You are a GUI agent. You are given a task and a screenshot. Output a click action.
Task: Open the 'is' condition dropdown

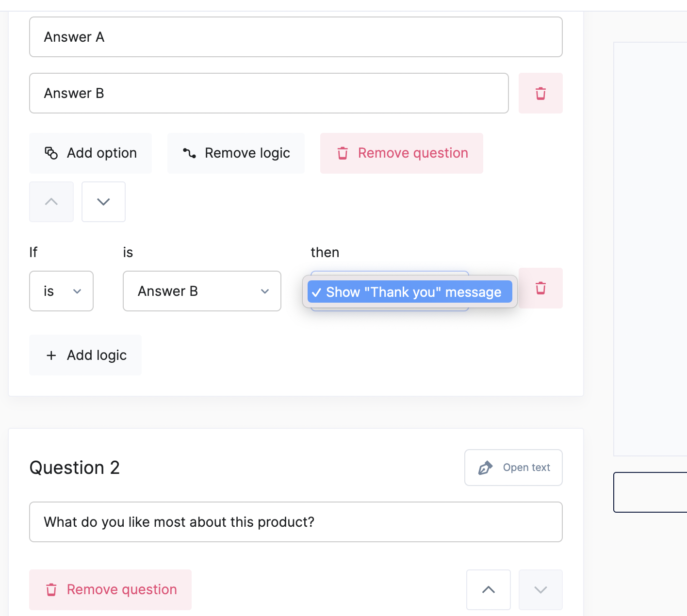tap(61, 291)
